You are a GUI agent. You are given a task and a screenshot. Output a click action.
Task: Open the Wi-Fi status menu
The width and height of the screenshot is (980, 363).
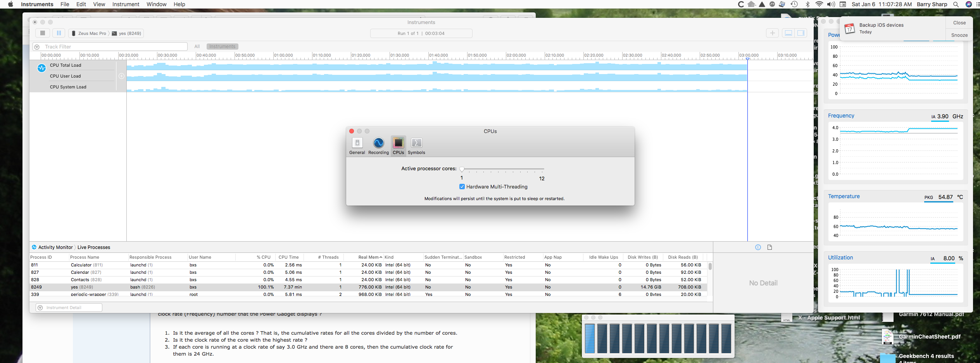click(819, 4)
